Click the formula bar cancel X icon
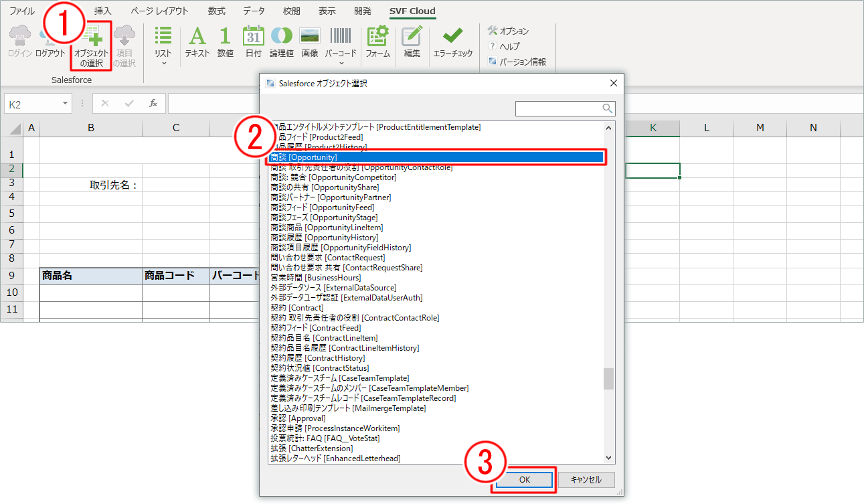 [104, 103]
